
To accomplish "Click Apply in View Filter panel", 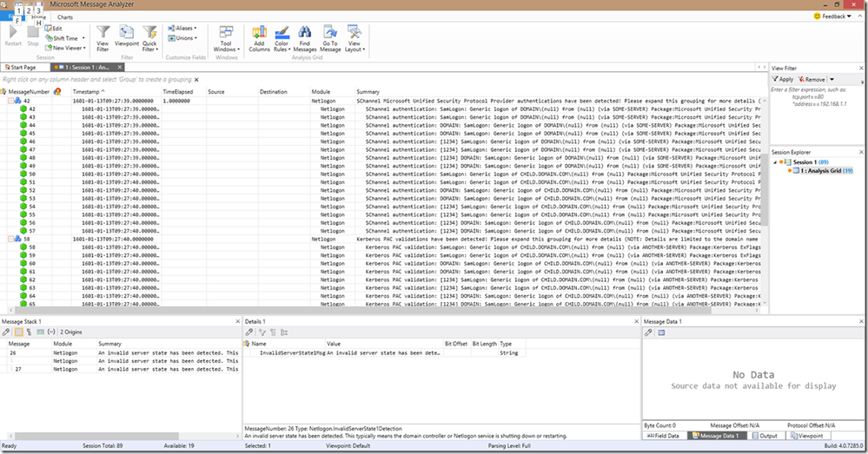I will pos(783,80).
